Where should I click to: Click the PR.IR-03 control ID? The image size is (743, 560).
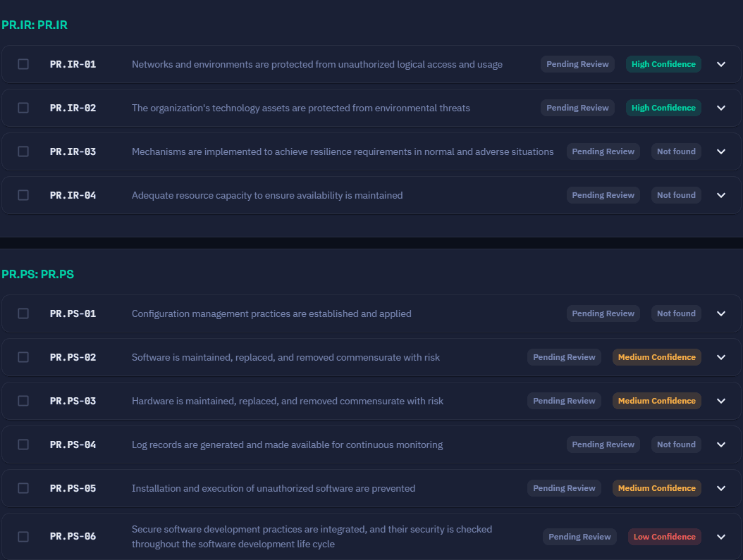coord(73,151)
